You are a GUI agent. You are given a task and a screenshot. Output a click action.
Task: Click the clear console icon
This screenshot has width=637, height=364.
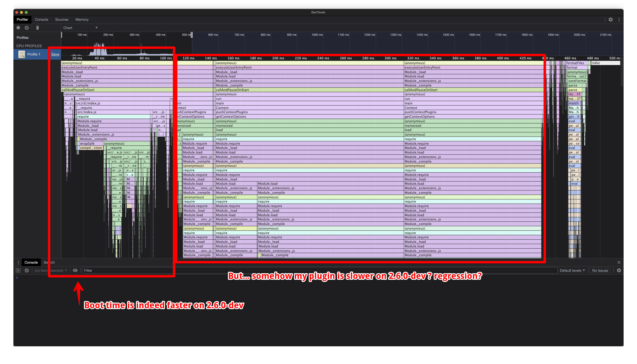click(27, 271)
